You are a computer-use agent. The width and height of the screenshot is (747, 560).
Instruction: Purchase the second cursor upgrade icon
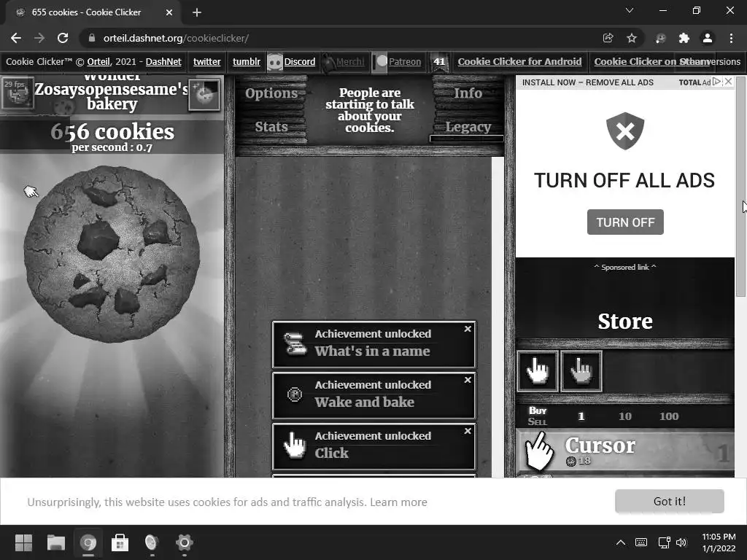click(581, 371)
